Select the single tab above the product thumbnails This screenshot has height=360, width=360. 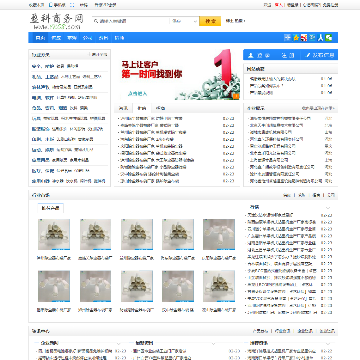(50, 208)
